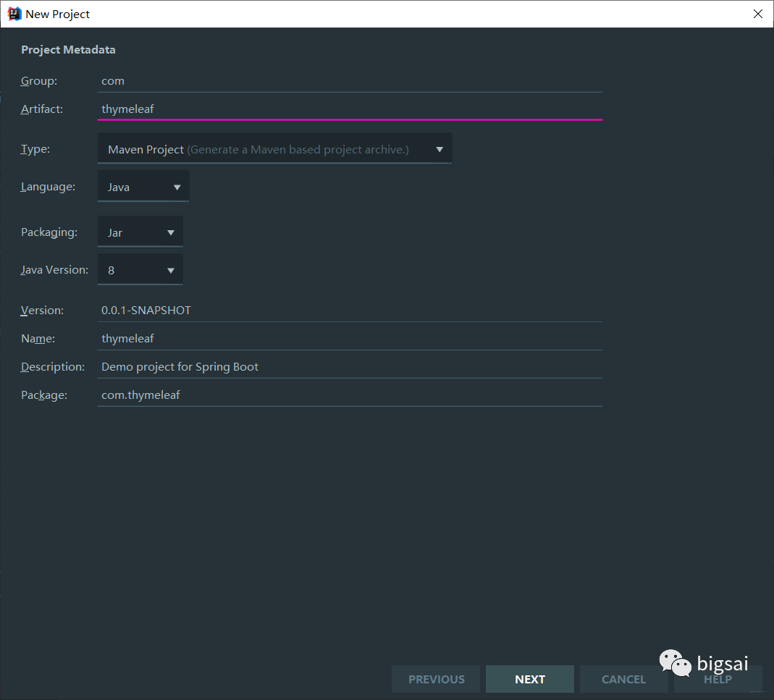
Task: Click the Packaging: label
Action: 49,232
